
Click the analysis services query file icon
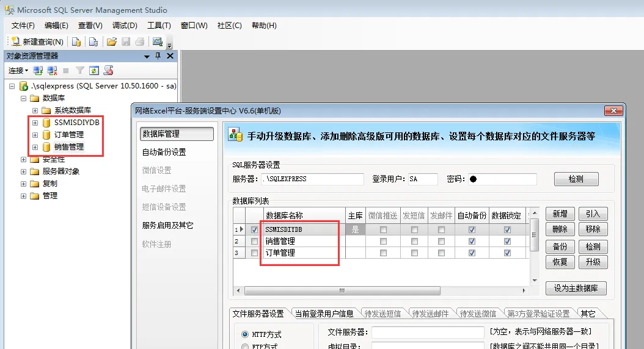click(x=93, y=41)
